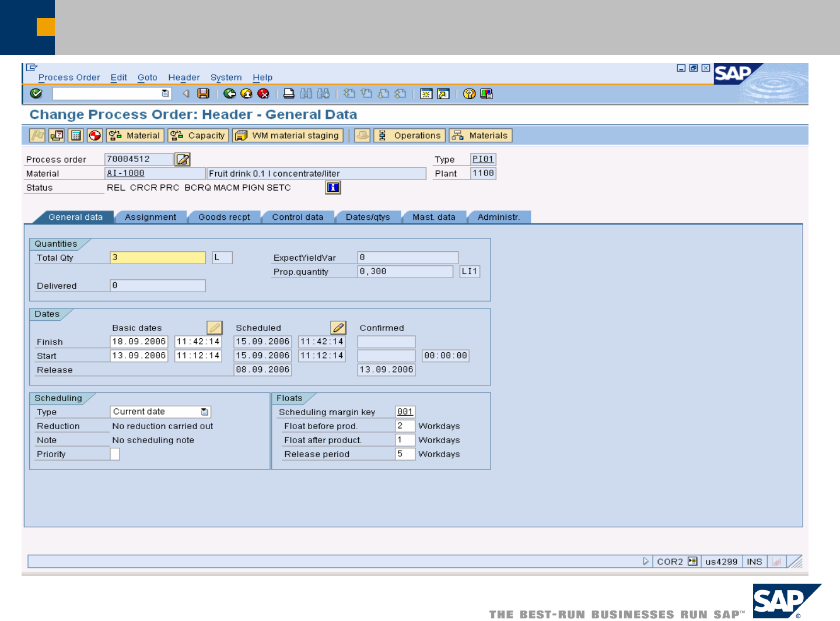This screenshot has width=840, height=621.
Task: Click the WM material staging button
Action: coord(288,135)
